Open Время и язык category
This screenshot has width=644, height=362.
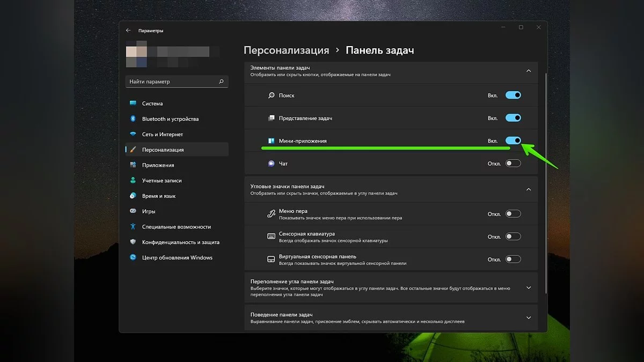(177, 196)
